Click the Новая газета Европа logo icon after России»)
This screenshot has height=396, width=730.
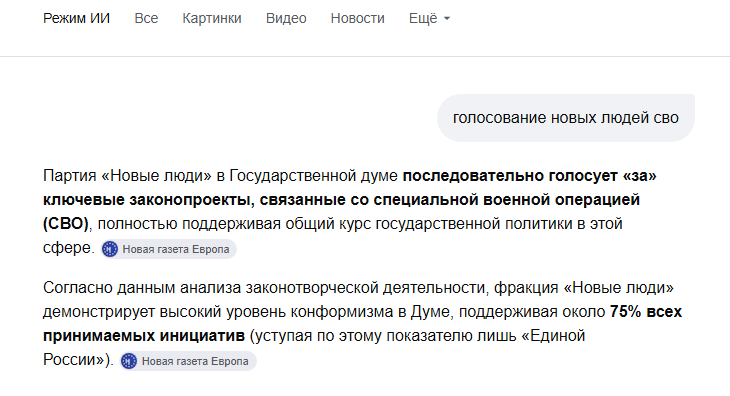tap(129, 361)
